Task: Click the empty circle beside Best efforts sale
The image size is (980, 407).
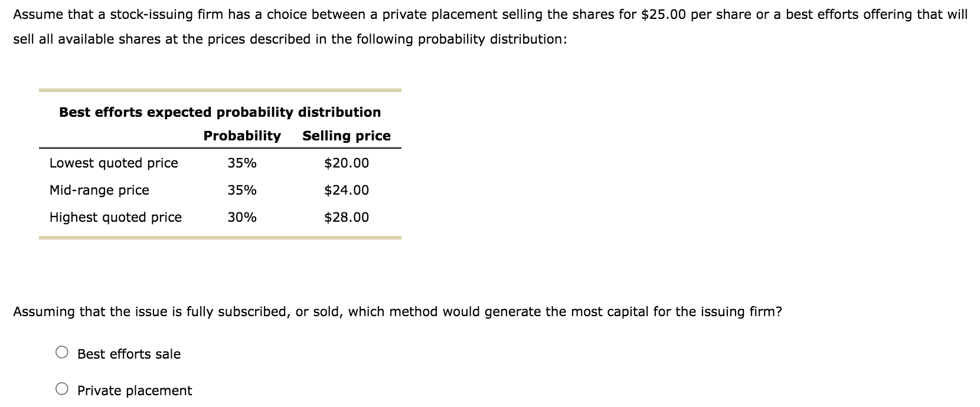Action: [61, 352]
